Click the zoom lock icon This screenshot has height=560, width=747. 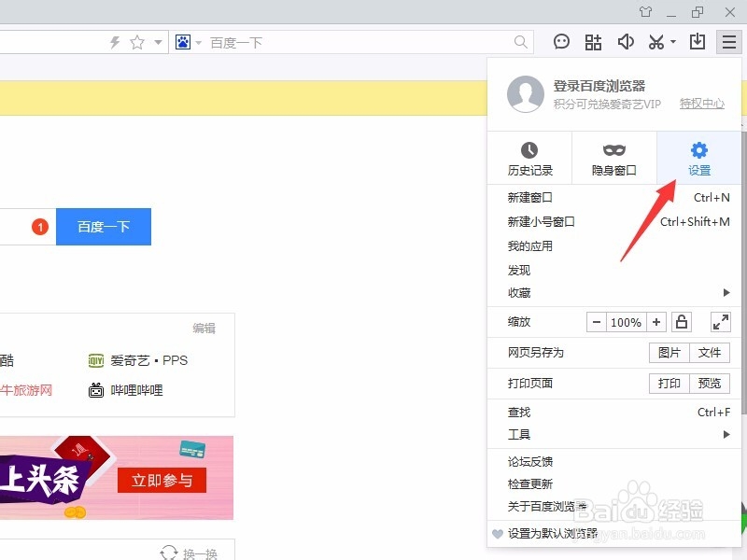(x=681, y=321)
